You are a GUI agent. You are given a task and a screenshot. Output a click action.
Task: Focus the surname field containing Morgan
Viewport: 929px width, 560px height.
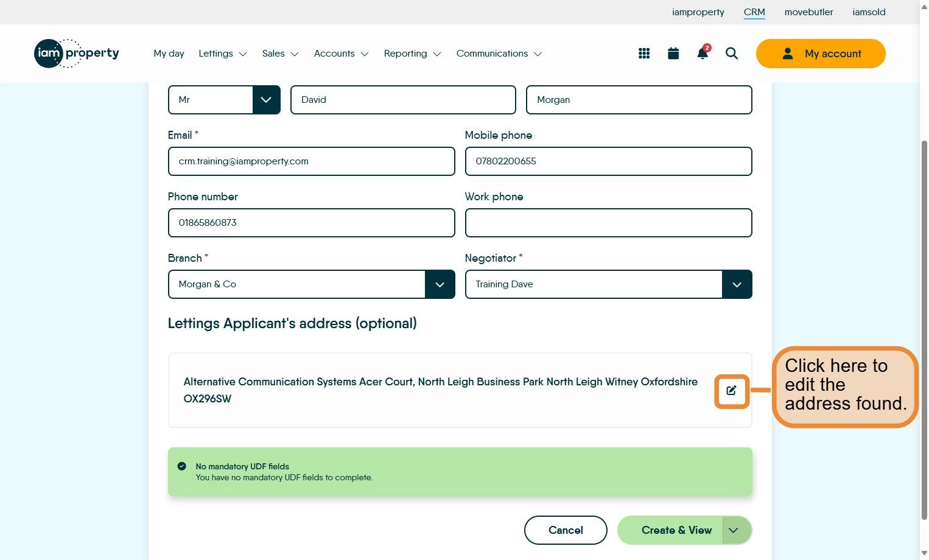(639, 100)
